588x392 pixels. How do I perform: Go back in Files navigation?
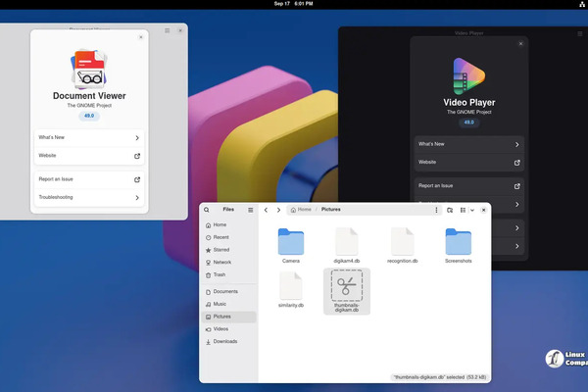tap(266, 210)
